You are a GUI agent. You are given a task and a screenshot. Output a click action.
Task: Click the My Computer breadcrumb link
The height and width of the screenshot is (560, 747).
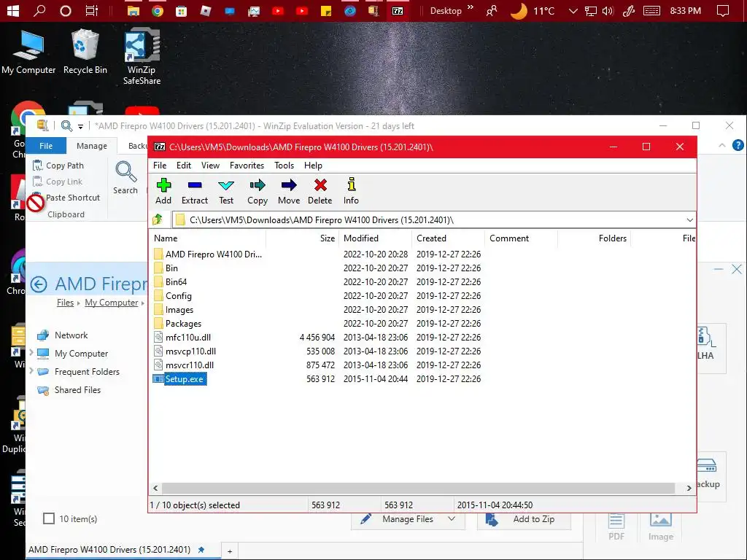pos(112,303)
